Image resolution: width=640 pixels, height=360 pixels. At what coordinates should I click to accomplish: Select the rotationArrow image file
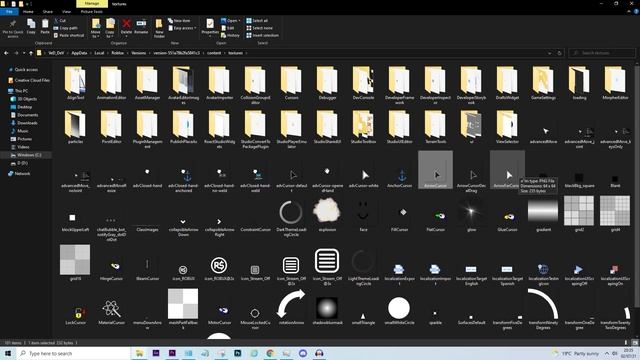291,306
